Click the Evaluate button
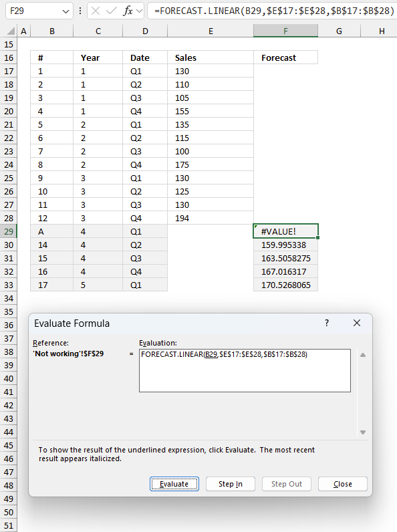397x532 pixels. (x=174, y=484)
